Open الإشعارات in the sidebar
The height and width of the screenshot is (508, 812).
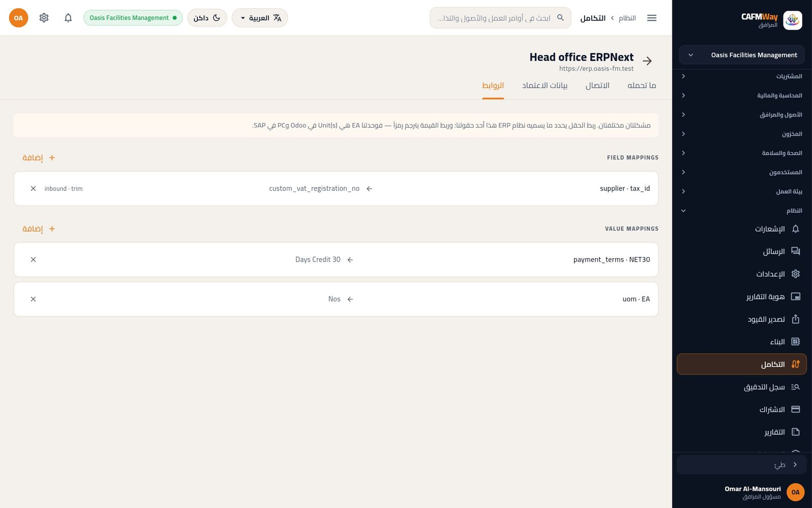(741, 229)
